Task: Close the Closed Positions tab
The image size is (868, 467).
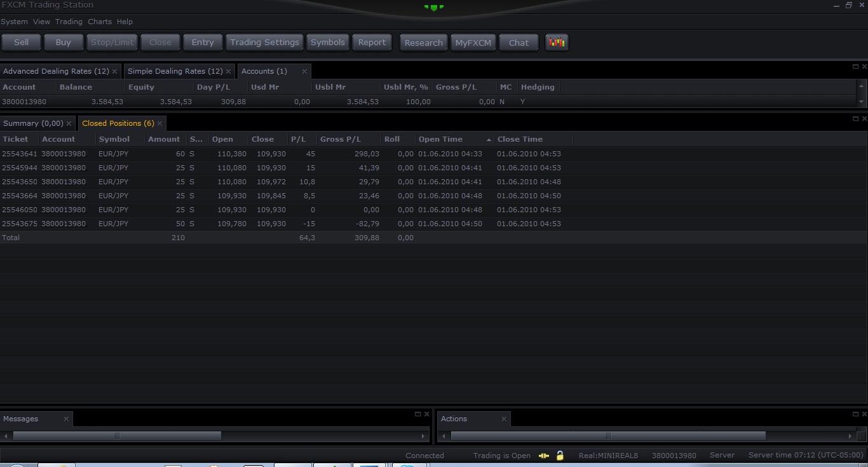Action: (x=159, y=124)
